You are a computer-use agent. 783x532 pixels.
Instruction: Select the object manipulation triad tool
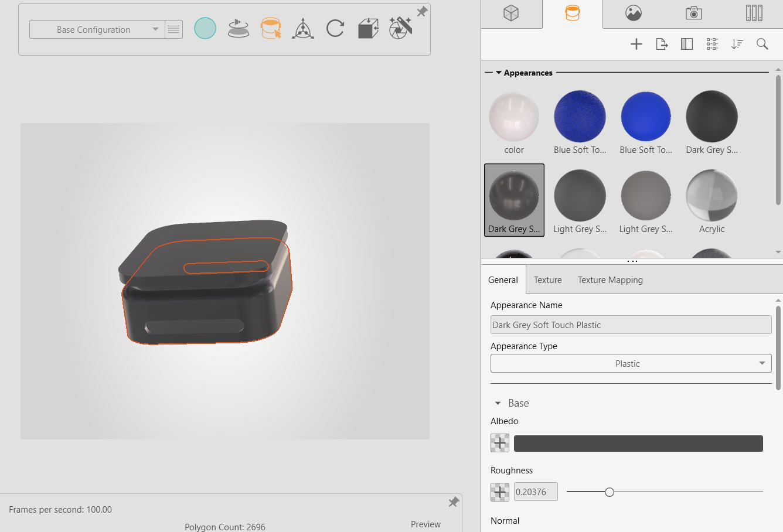pos(303,28)
